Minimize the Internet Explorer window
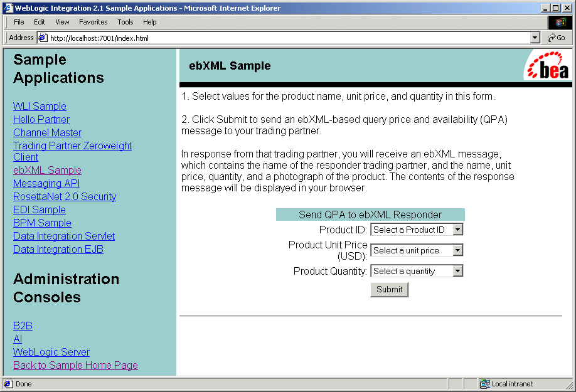576x392 pixels. 546,8
